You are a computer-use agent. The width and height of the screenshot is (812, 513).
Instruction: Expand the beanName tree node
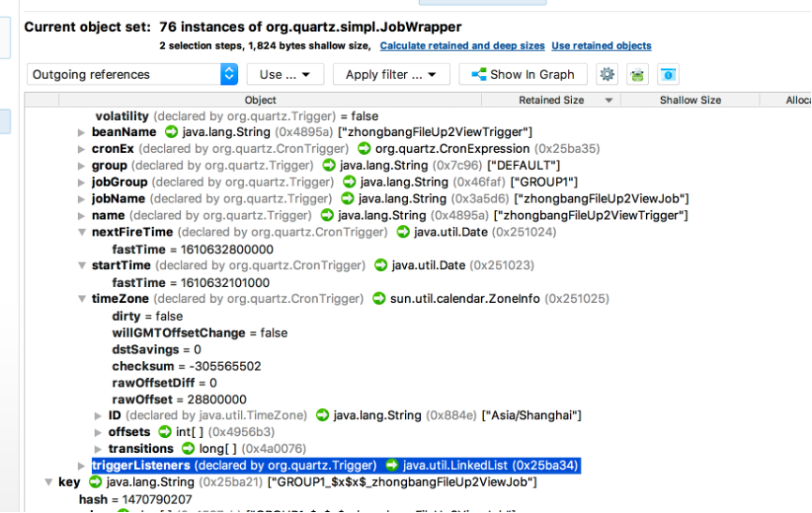click(82, 132)
